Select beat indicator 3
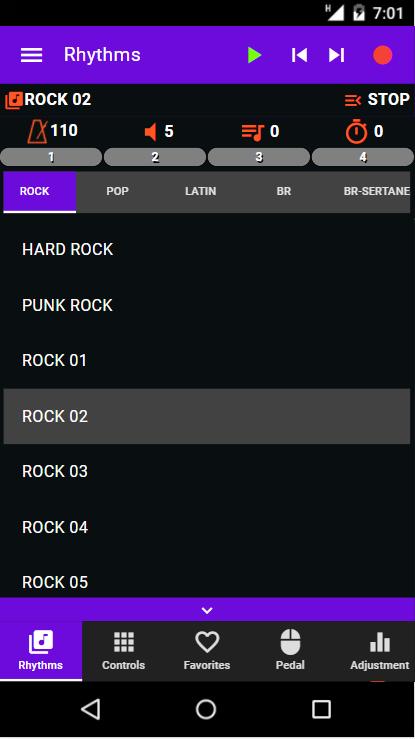Screen dimensions: 415x739 coord(259,157)
